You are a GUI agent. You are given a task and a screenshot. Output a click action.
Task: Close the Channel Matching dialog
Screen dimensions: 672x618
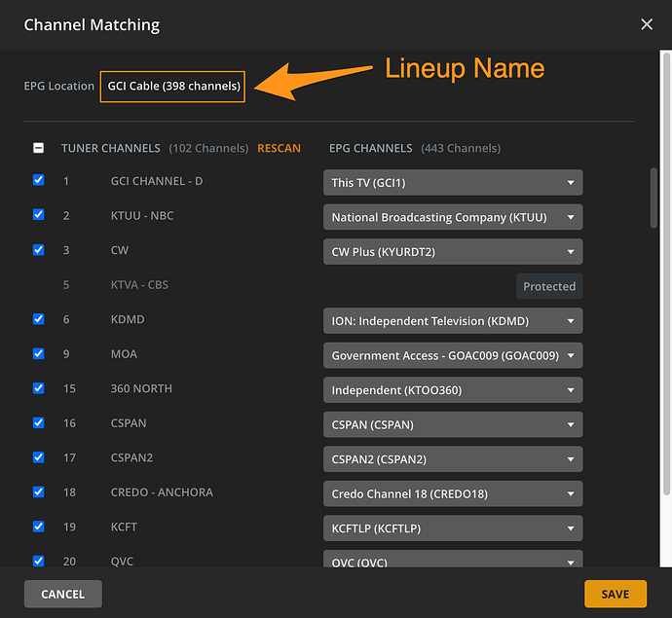point(647,24)
